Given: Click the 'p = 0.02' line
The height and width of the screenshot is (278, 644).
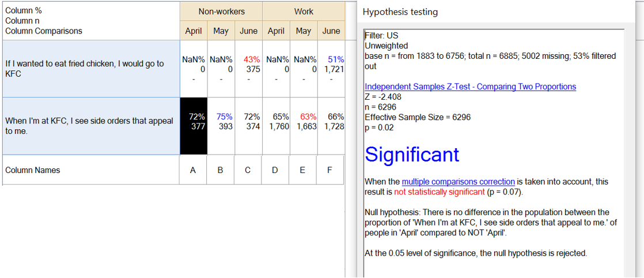Looking at the screenshot, I should point(379,128).
